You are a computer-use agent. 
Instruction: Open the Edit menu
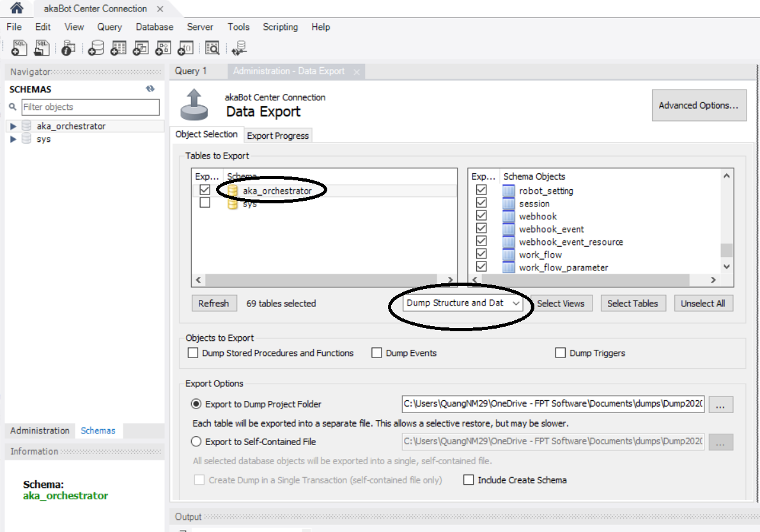pyautogui.click(x=43, y=27)
